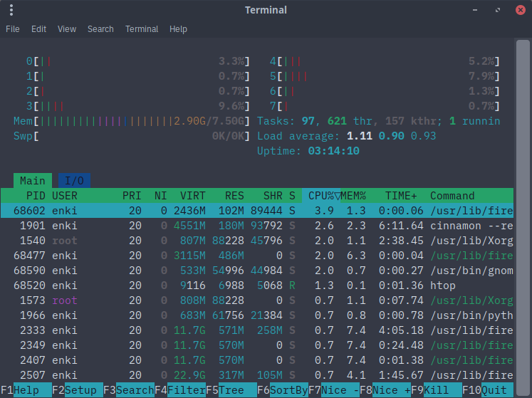The height and width of the screenshot is (398, 532).
Task: Select the Xorg process row PID 1540
Action: pos(257,241)
